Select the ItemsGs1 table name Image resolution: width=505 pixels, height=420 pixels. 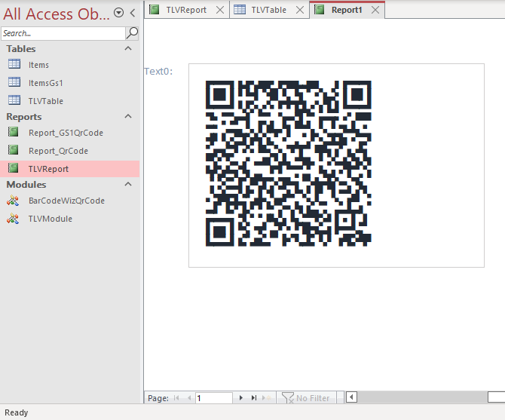[x=46, y=83]
